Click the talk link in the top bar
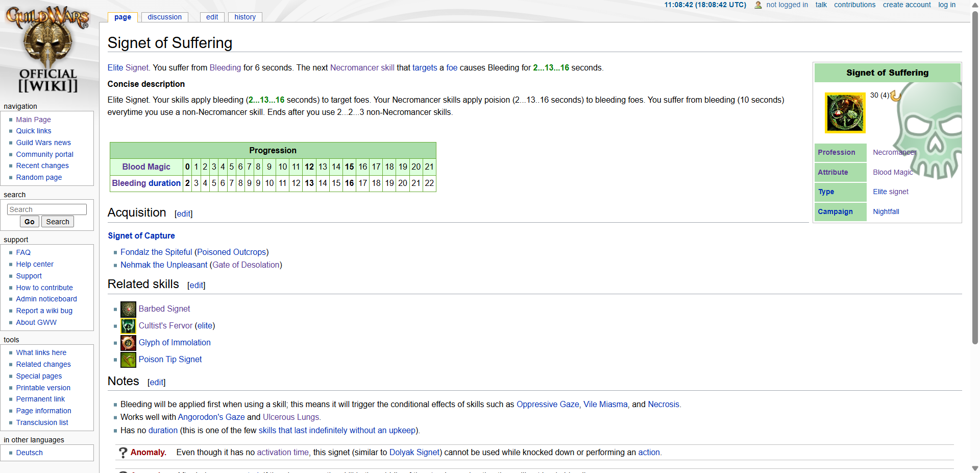 tap(821, 5)
